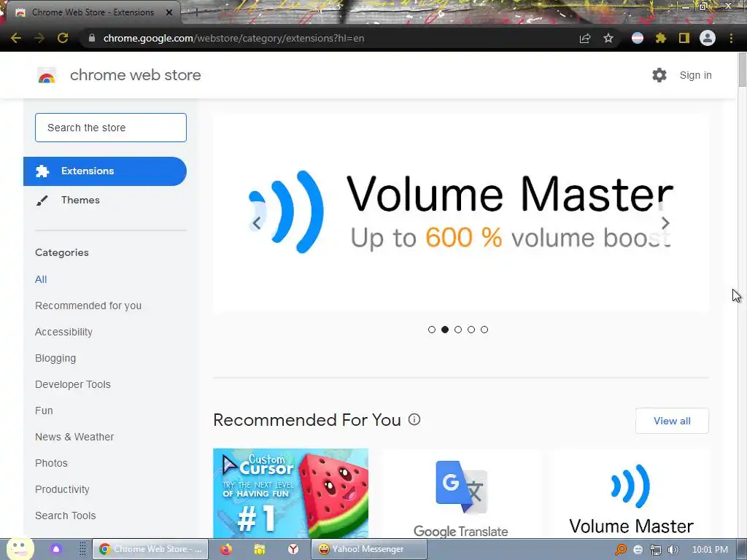
Task: Open the Productivity category
Action: click(63, 489)
